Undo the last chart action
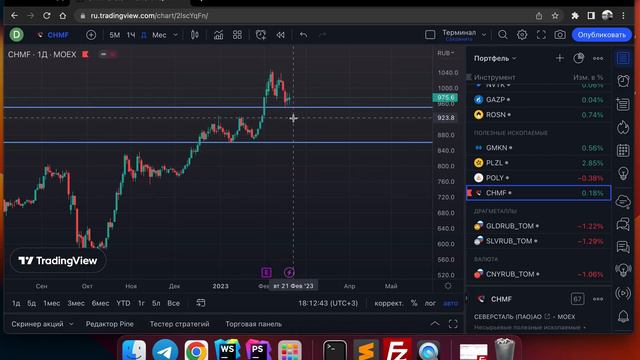Image resolution: width=640 pixels, height=360 pixels. click(303, 35)
